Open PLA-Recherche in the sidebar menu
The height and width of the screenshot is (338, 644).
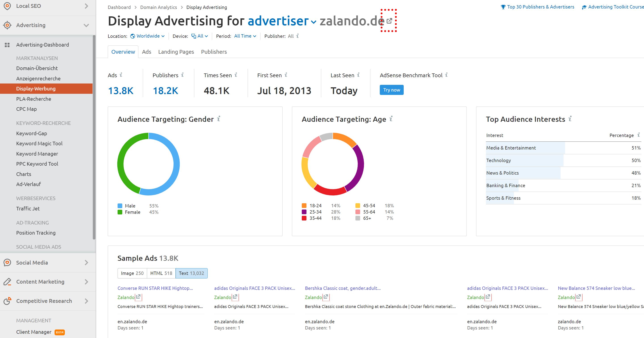click(x=34, y=99)
